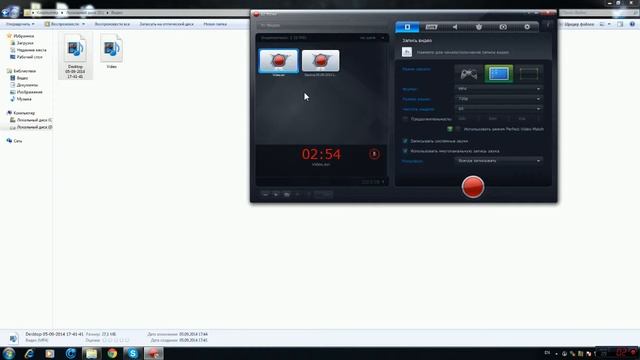640x360 pixels.
Task: Toggle multichannel sound recording checkbox
Action: [x=405, y=151]
